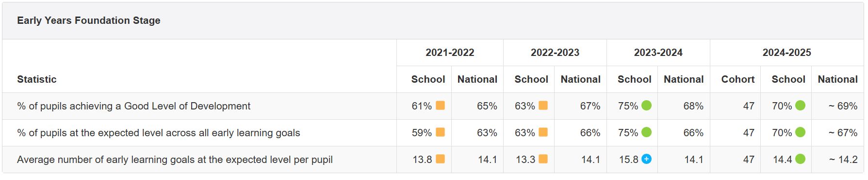Viewport: 868px width, 180px height.
Task: Click the Cohort column header
Action: click(x=738, y=79)
